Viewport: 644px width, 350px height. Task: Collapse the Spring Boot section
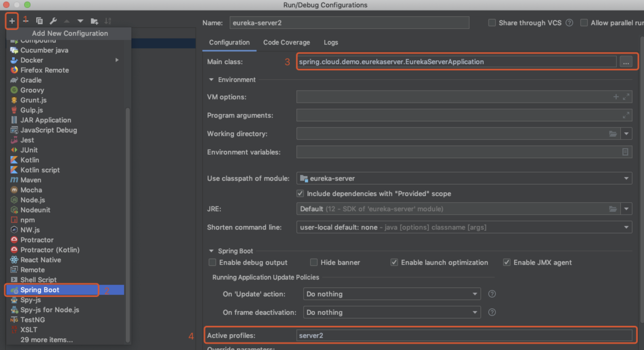click(211, 251)
